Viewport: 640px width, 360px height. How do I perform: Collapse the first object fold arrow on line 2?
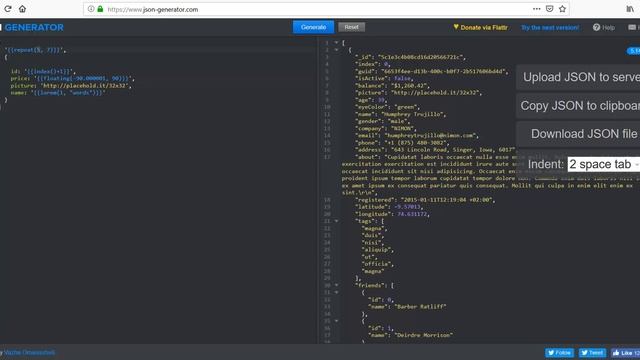pyautogui.click(x=336, y=50)
